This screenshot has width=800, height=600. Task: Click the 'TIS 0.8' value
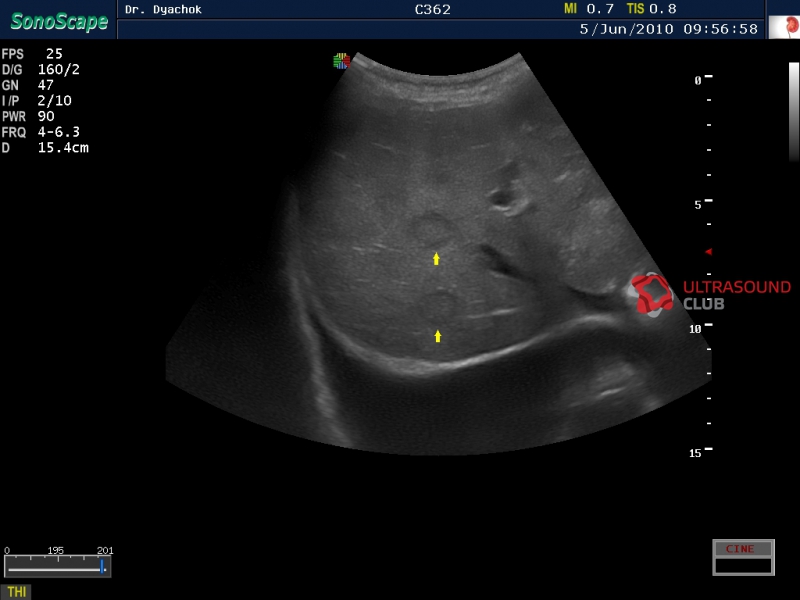point(652,9)
